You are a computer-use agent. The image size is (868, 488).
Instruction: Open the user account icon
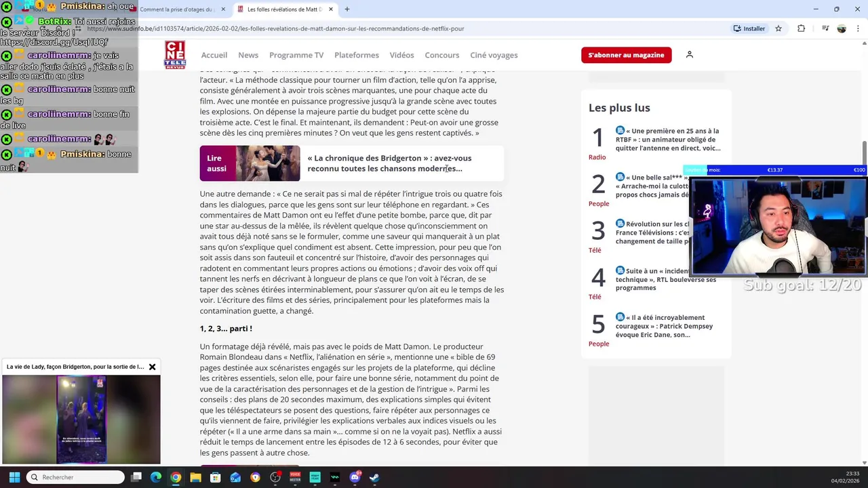[689, 54]
